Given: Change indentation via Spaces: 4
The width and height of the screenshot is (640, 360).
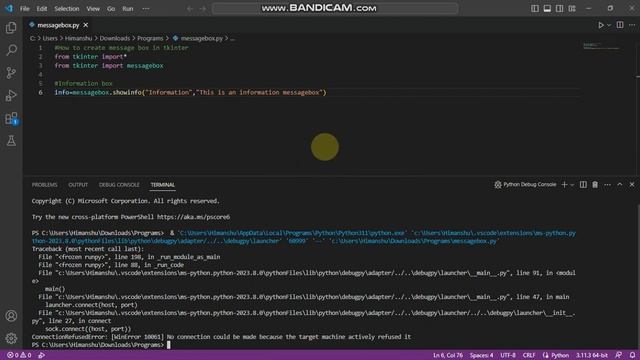Looking at the screenshot, I should (481, 355).
